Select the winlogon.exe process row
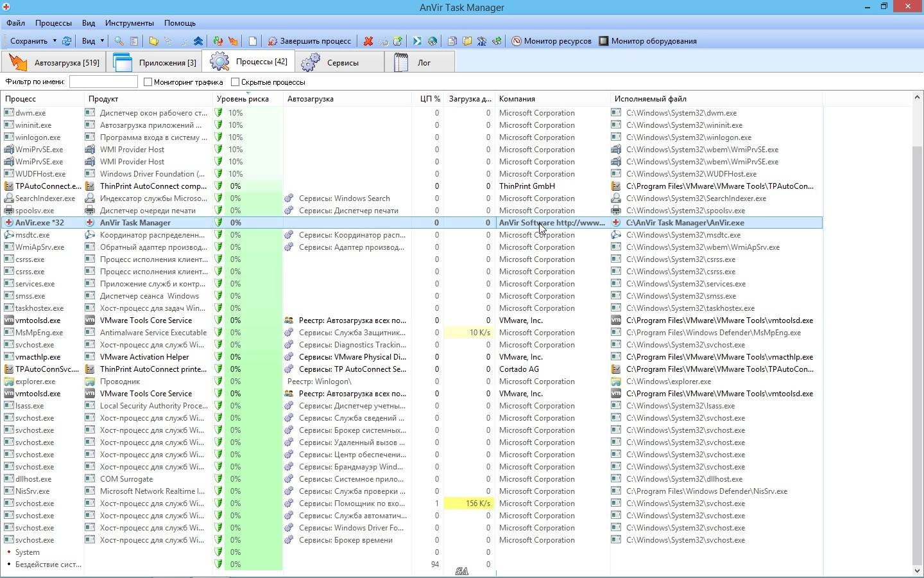This screenshot has width=924, height=578. [x=411, y=137]
